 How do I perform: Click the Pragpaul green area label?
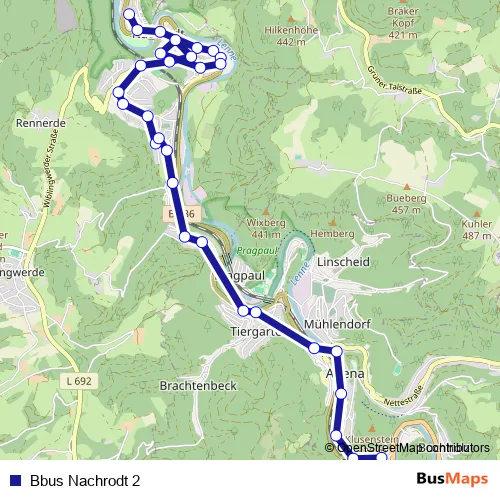coord(257,251)
